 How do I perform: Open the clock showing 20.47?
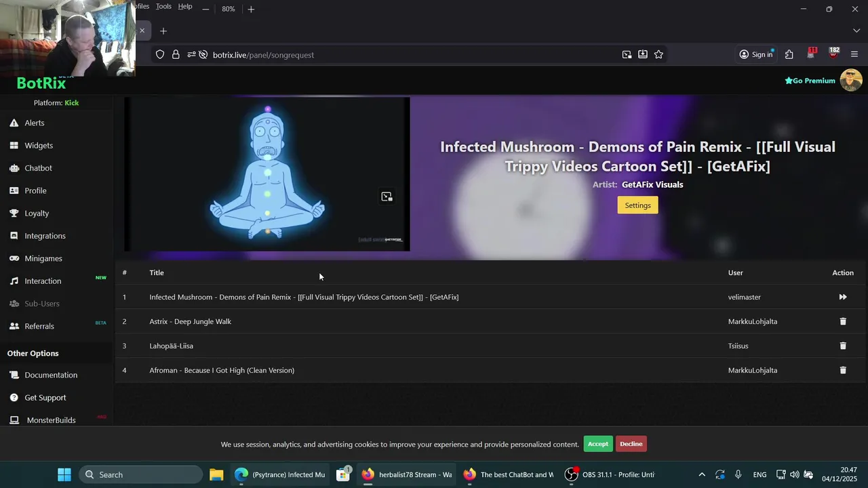(x=840, y=474)
